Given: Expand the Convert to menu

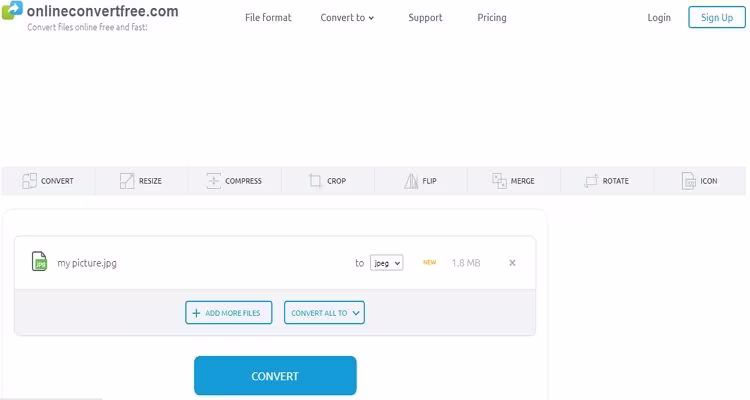Looking at the screenshot, I should click(347, 17).
